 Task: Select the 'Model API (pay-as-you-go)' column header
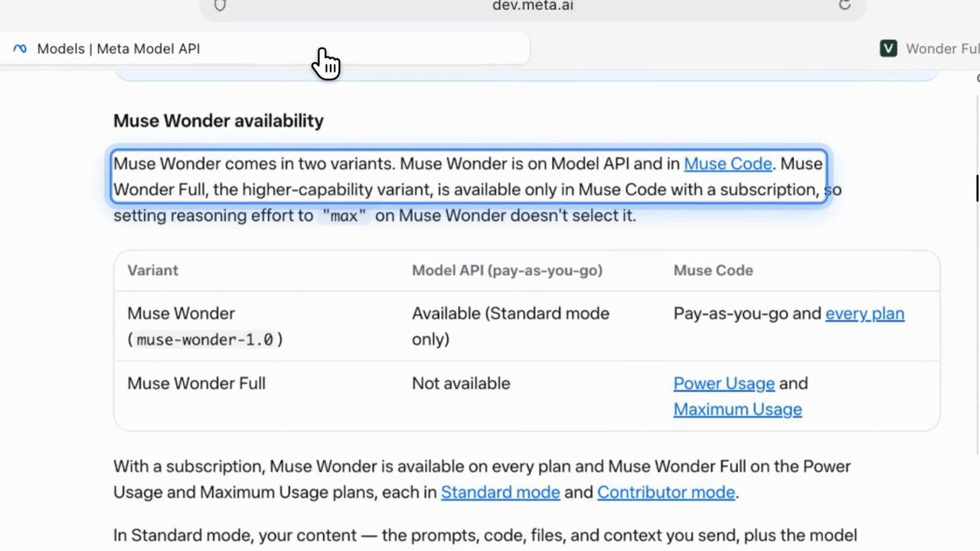coord(507,270)
